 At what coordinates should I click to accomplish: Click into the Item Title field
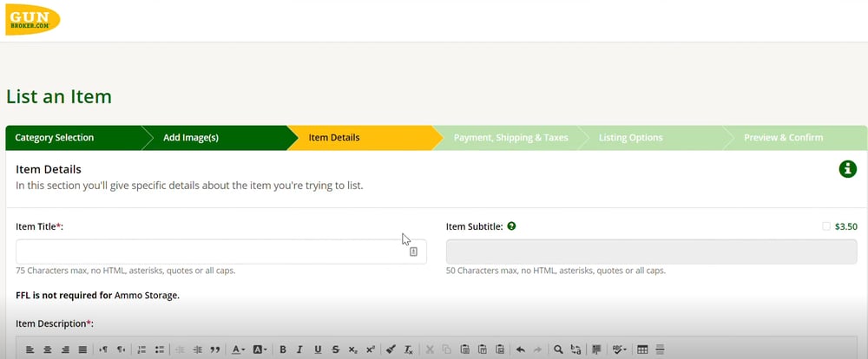208,251
